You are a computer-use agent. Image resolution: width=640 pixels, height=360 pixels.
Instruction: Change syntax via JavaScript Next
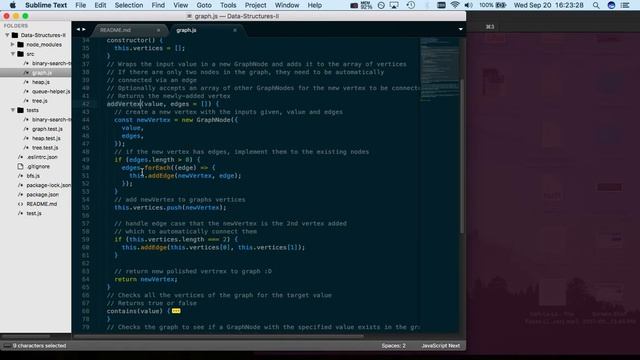coord(440,346)
